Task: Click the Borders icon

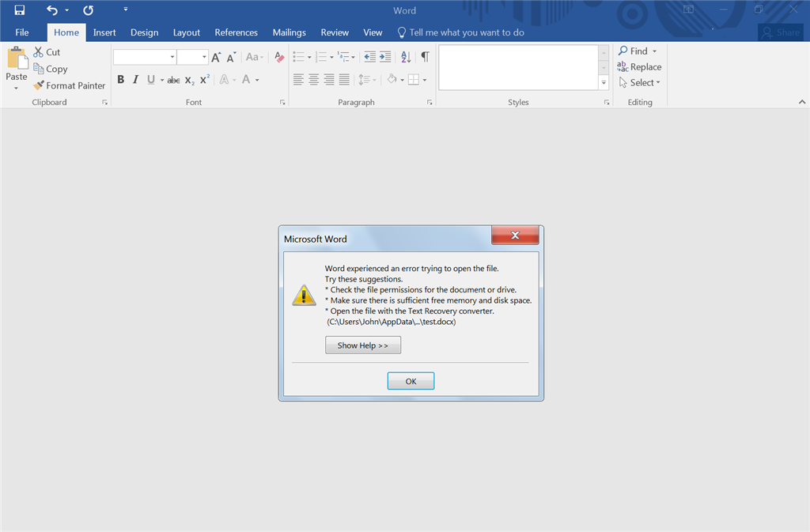Action: point(414,80)
